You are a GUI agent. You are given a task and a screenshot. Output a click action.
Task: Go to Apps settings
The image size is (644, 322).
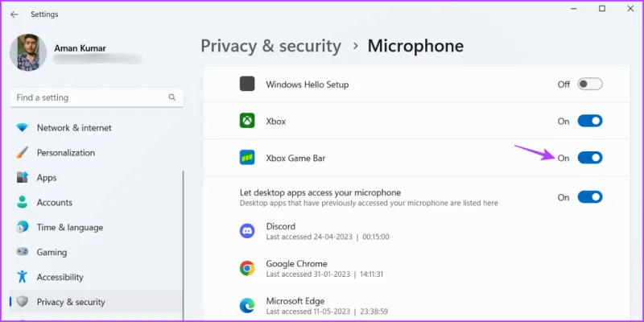97,178
